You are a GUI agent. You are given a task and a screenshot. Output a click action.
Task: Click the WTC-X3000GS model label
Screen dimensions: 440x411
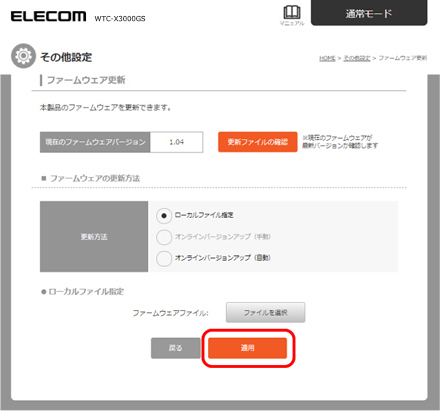point(120,19)
